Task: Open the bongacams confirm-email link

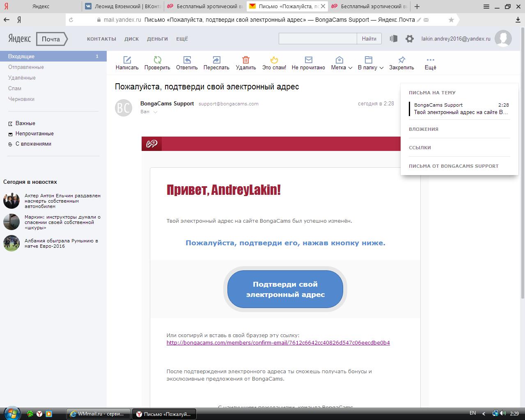Action: point(278,342)
